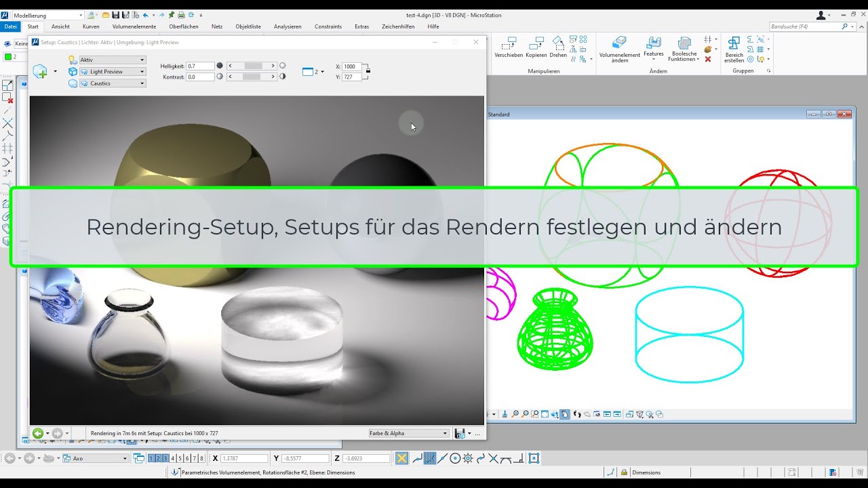Image resolution: width=868 pixels, height=488 pixels.
Task: Switch to the Ansicht ribbon tab
Action: [60, 26]
